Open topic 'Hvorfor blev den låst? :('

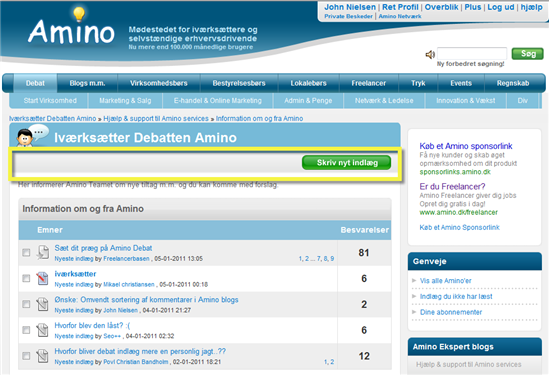coord(92,326)
